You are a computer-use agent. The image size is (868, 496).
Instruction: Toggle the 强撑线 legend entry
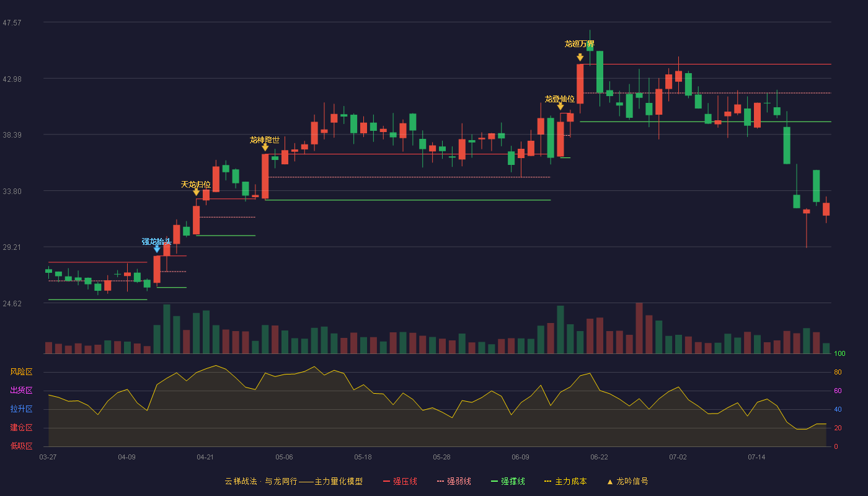(x=508, y=481)
